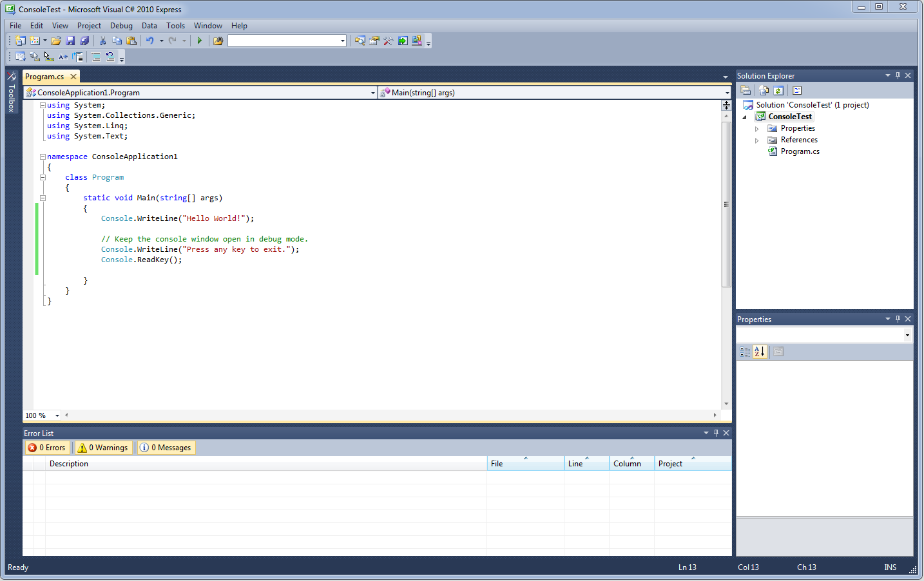Click the Start Debugging play icon

(x=200, y=41)
